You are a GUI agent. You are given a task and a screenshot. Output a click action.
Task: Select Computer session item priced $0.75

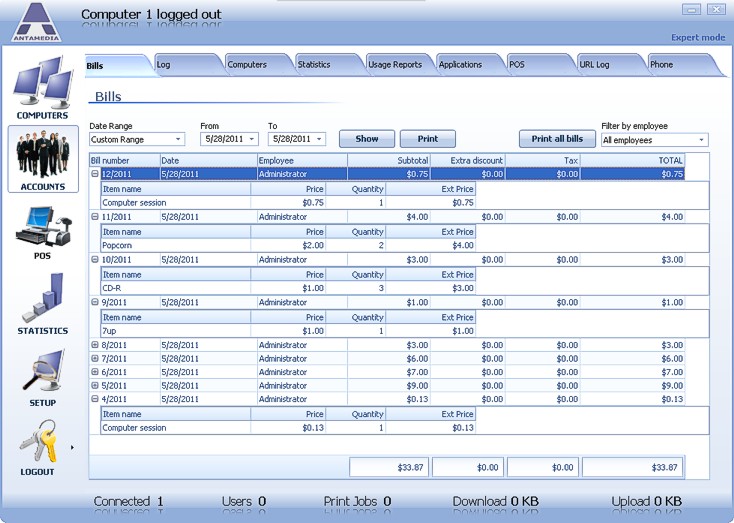tap(288, 203)
